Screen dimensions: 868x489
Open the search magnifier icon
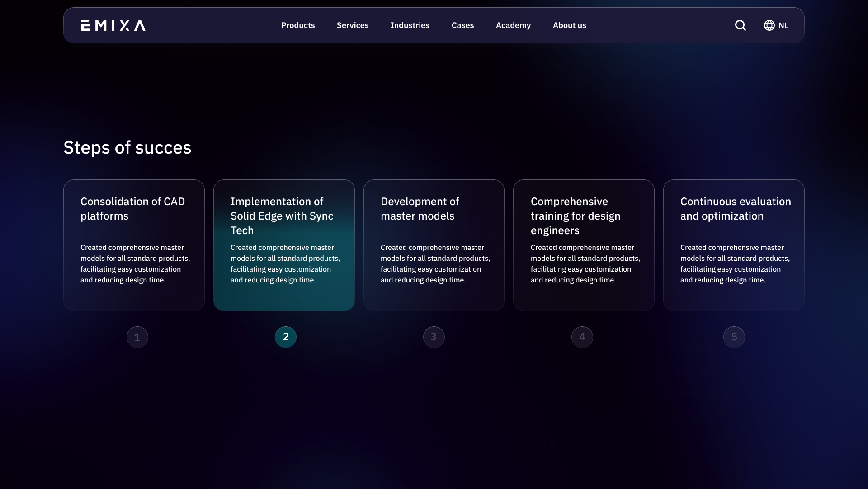point(740,25)
